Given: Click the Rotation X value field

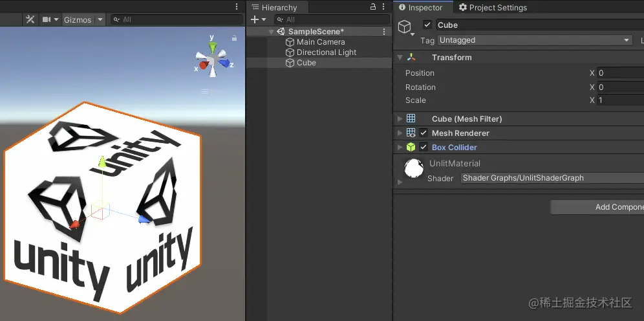Looking at the screenshot, I should pyautogui.click(x=620, y=87).
